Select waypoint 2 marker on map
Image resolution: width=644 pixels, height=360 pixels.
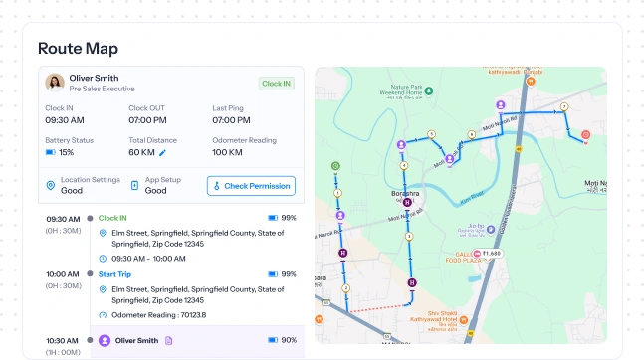345,288
